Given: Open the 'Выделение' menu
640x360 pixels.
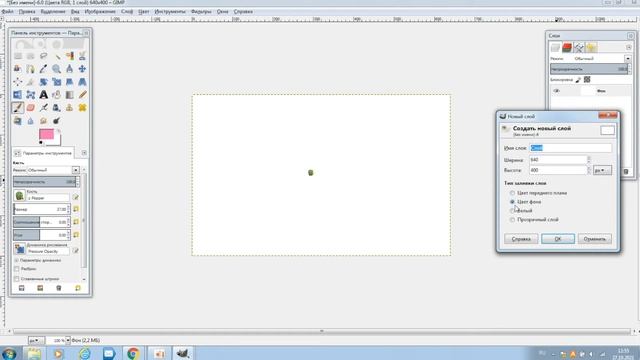Looking at the screenshot, I should tap(53, 12).
